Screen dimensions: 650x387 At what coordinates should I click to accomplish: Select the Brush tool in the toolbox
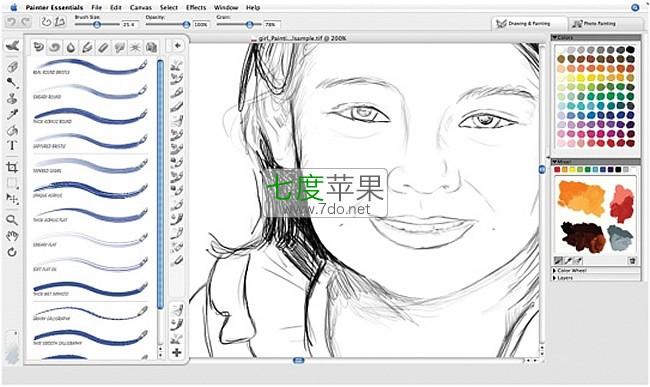click(x=12, y=46)
